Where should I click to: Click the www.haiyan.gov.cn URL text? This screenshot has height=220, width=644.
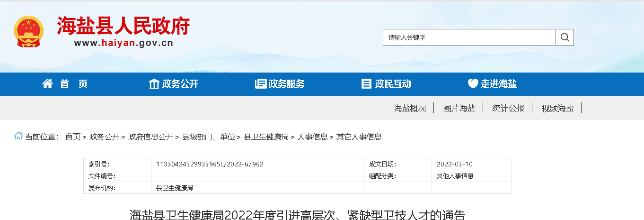pyautogui.click(x=124, y=43)
